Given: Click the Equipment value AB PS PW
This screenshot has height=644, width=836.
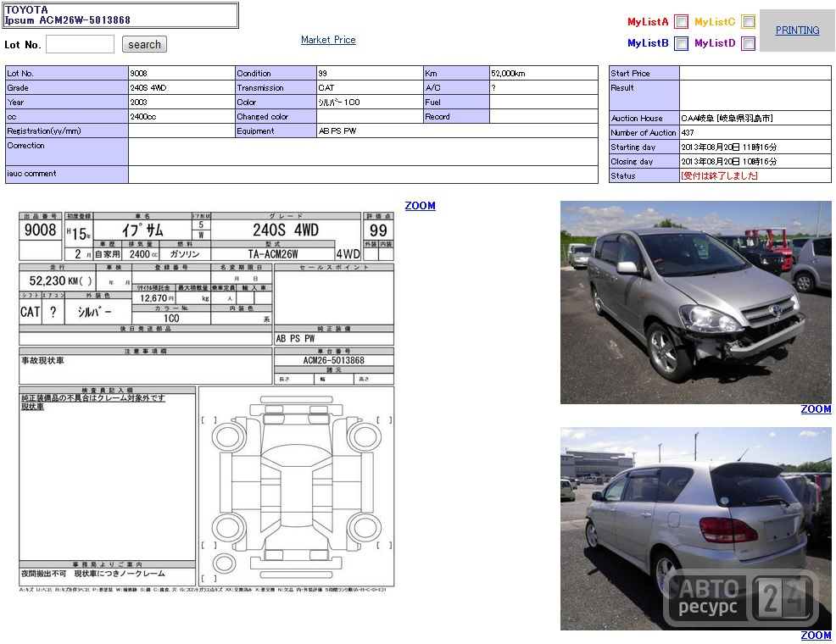Looking at the screenshot, I should [x=337, y=131].
